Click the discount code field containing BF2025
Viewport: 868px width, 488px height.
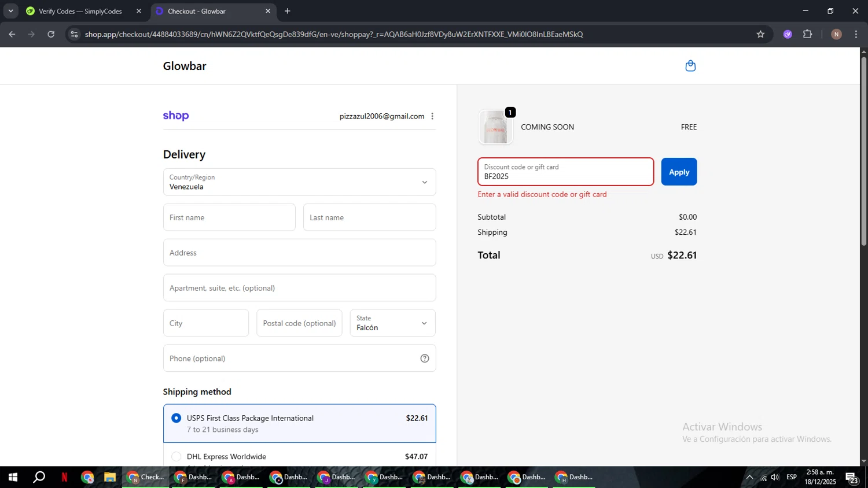pyautogui.click(x=566, y=172)
